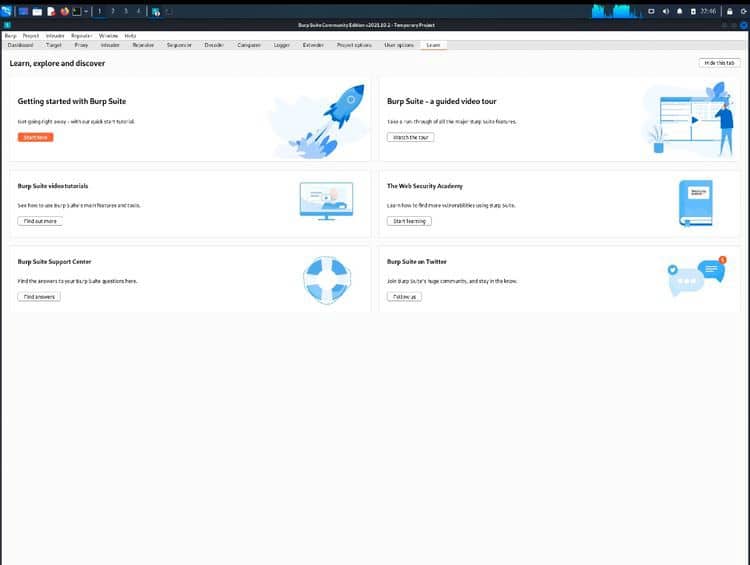Open the Help menu
Image resolution: width=750 pixels, height=565 pixels.
tap(130, 36)
